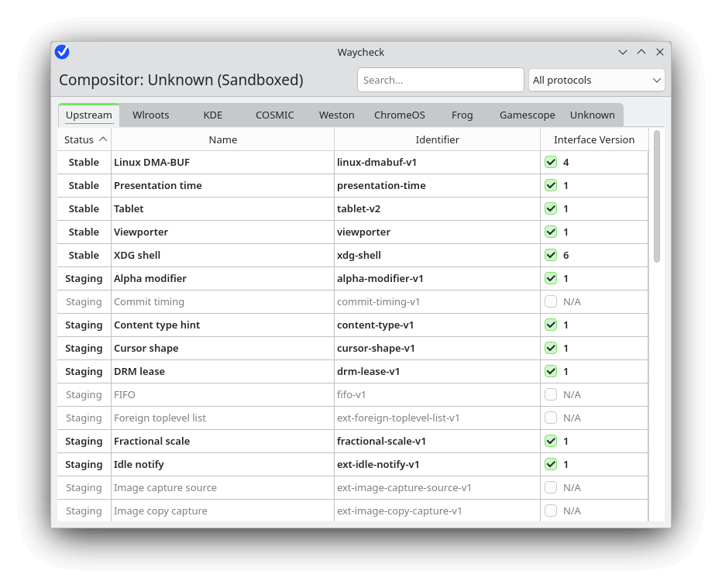Toggle the Linux DMA-BUF checkbox
722x588 pixels.
pos(551,162)
